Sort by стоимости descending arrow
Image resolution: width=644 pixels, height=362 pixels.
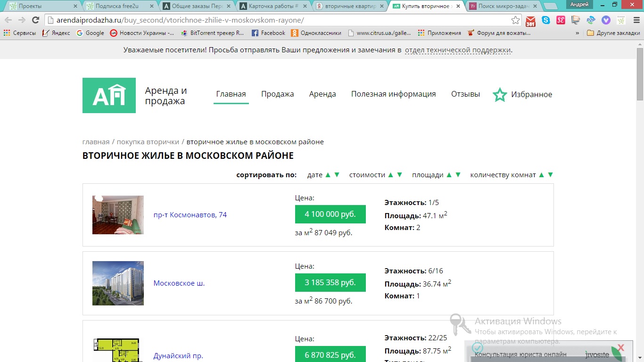tap(399, 175)
